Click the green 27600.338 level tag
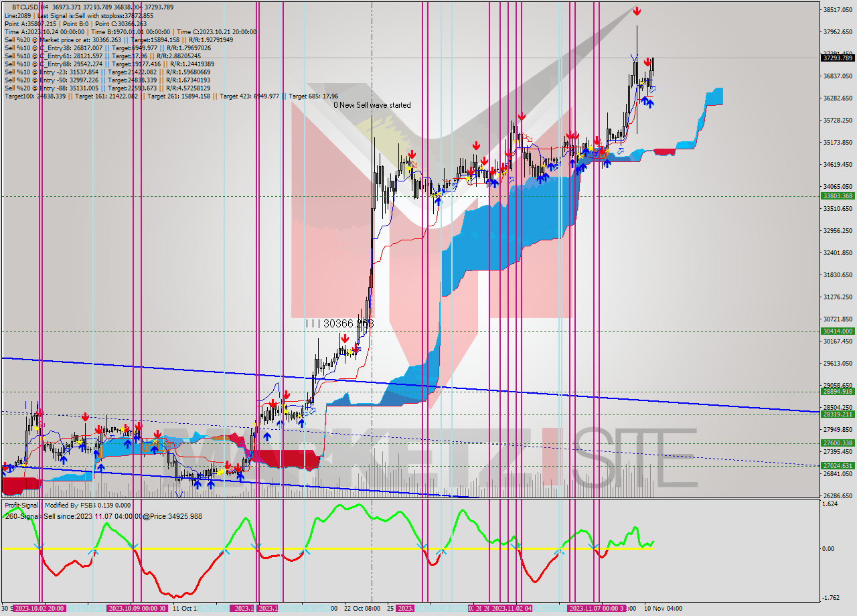Image resolution: width=857 pixels, height=616 pixels. coord(837,443)
